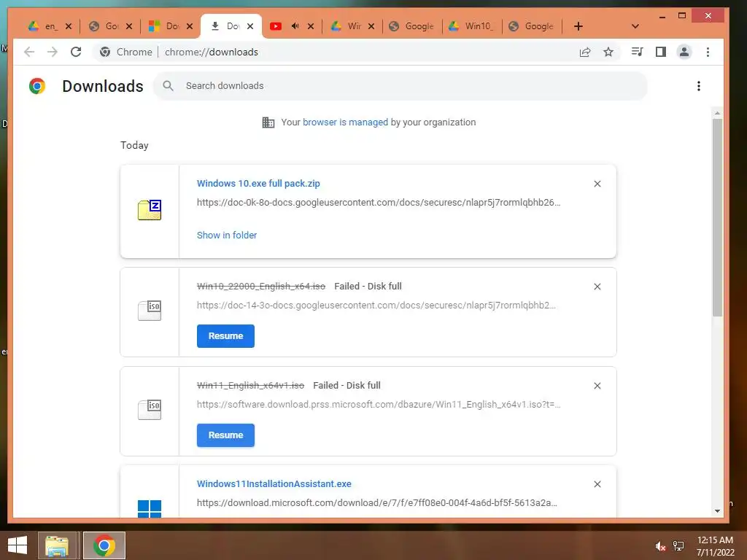
Task: Click the muted volume tray icon
Action: (x=660, y=546)
